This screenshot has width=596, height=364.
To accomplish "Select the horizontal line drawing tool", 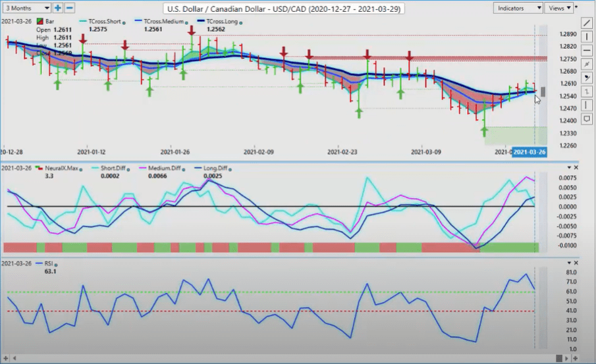I will (x=587, y=50).
